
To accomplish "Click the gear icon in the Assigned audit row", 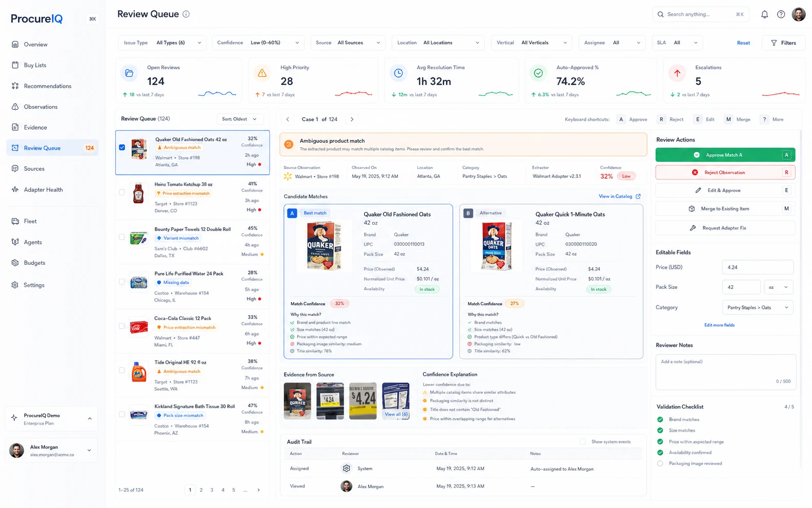I will point(347,469).
